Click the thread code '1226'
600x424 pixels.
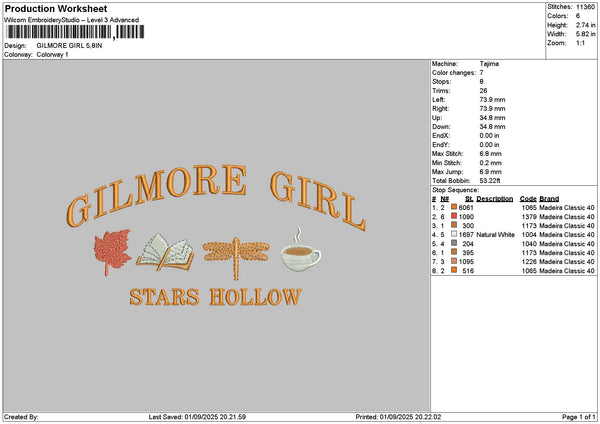coord(529,262)
